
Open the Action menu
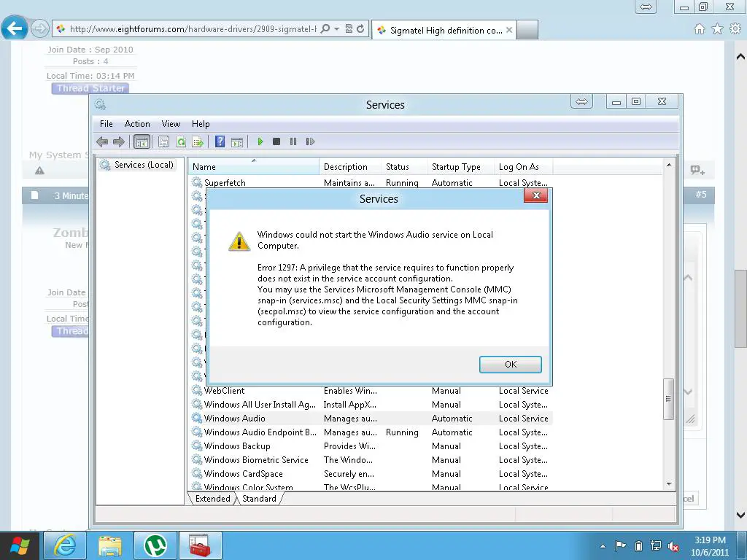pos(136,124)
